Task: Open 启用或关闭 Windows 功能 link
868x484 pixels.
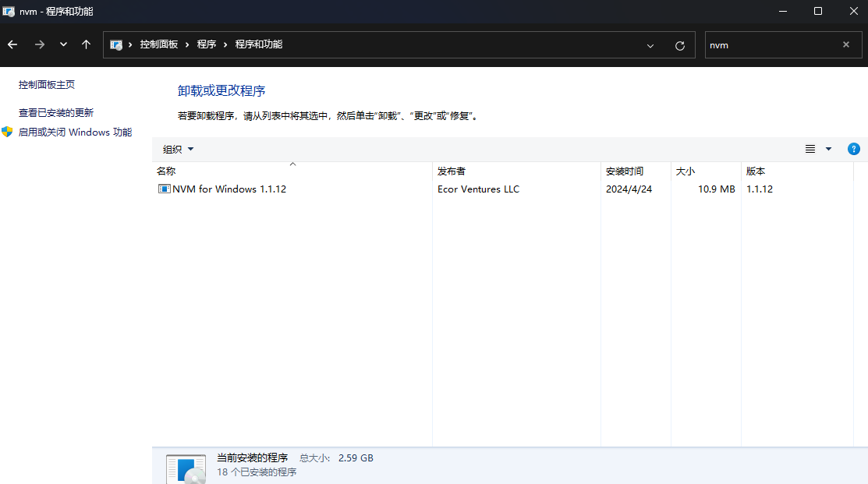Action: [x=76, y=132]
